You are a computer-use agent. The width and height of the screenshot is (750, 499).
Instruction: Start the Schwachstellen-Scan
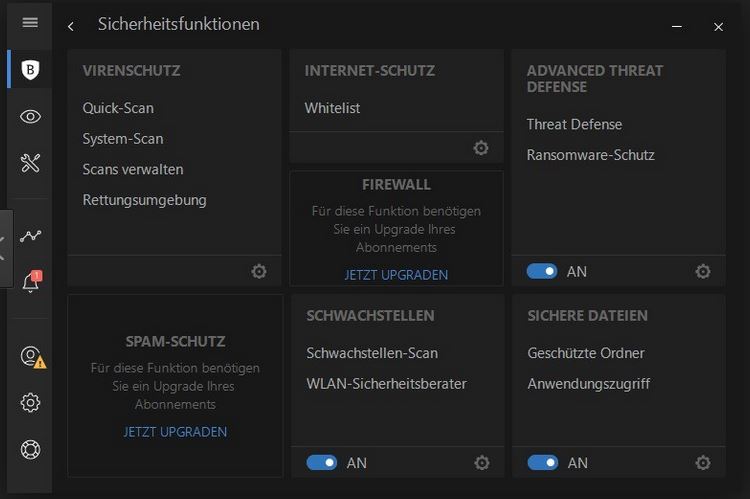(372, 353)
